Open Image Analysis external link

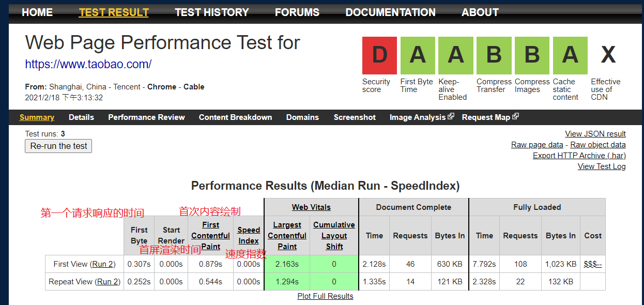421,117
